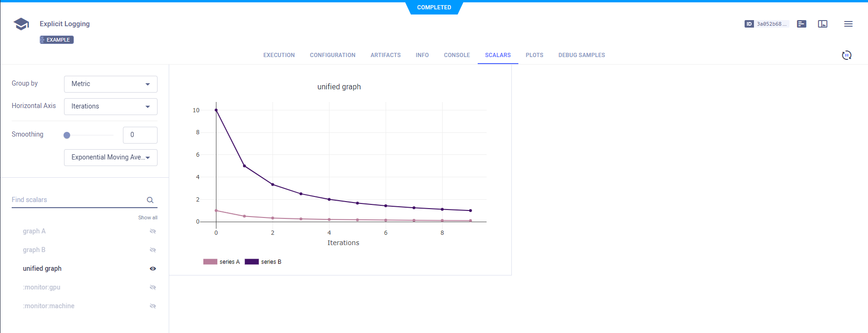This screenshot has height=333, width=868.
Task: Hide unified graph using eye icon
Action: (x=152, y=268)
